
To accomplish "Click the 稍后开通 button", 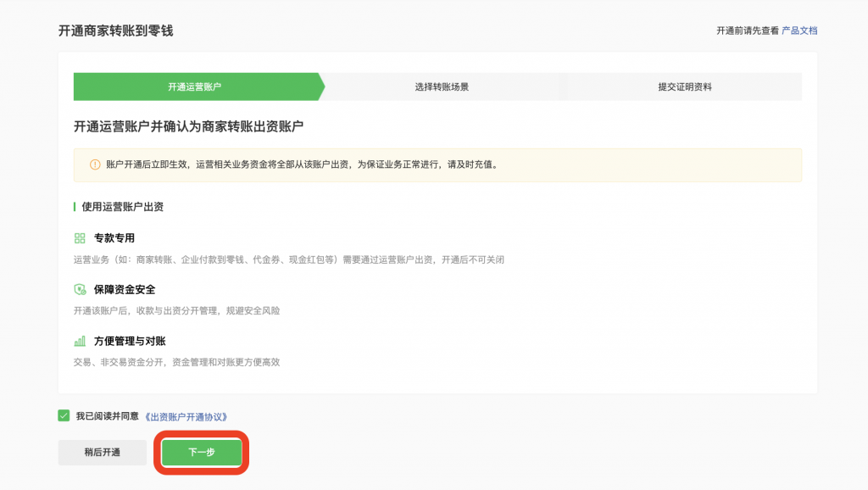I will tap(102, 452).
